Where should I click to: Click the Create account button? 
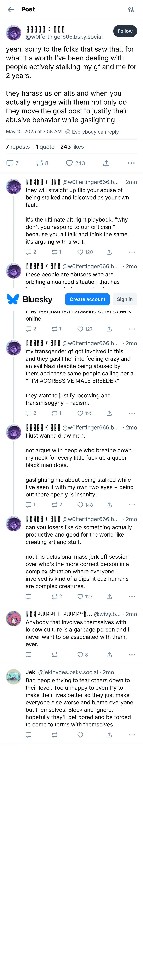[x=87, y=299]
